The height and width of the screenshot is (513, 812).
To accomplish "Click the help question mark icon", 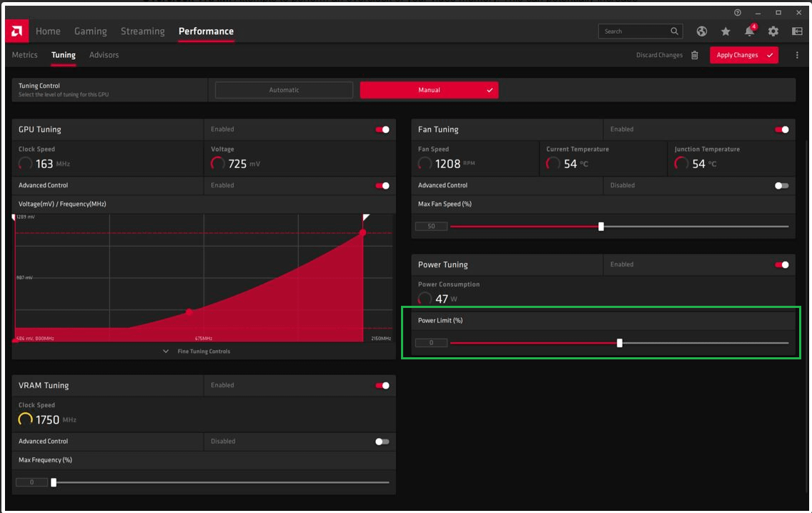I will (738, 12).
